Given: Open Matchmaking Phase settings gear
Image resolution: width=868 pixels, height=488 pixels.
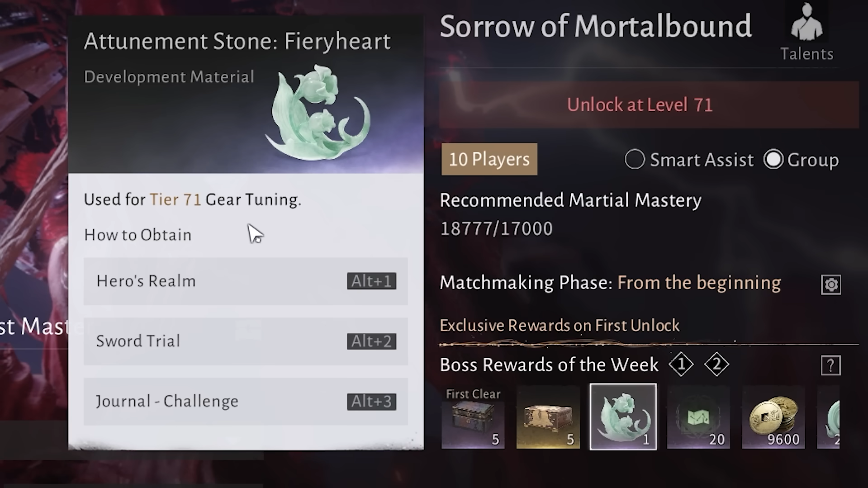Looking at the screenshot, I should pyautogui.click(x=831, y=284).
